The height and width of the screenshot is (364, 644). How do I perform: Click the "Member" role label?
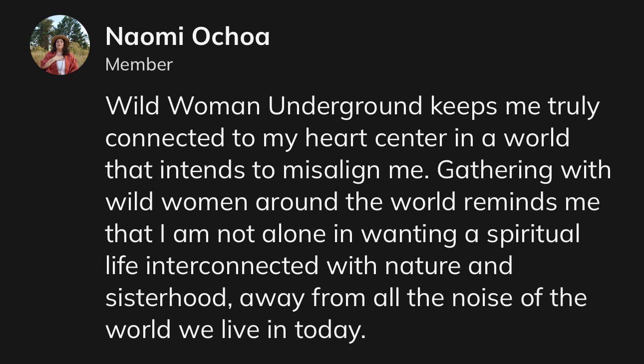[139, 64]
